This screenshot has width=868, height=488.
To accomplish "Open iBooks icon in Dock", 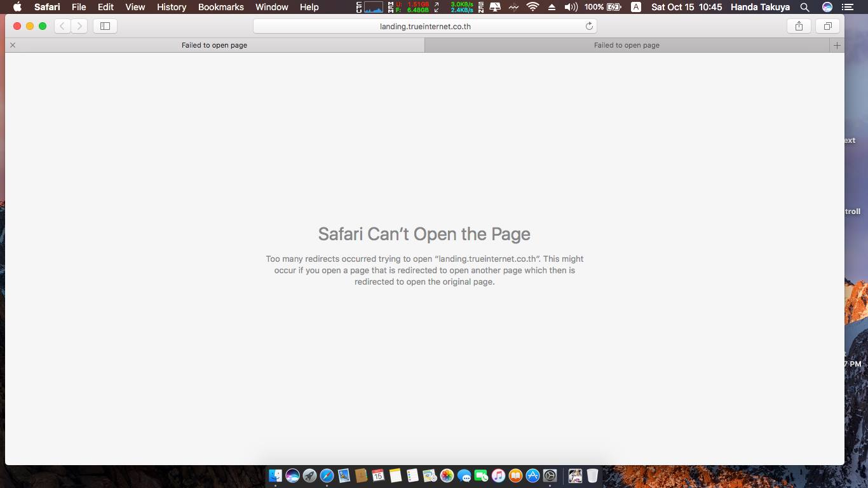I will [515, 475].
